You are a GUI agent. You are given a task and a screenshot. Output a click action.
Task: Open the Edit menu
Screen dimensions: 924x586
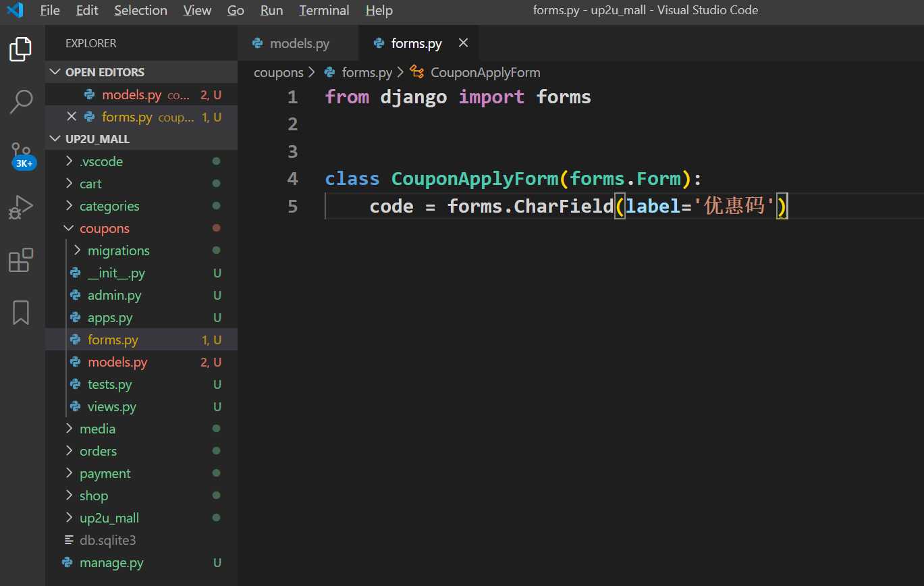[x=87, y=10]
